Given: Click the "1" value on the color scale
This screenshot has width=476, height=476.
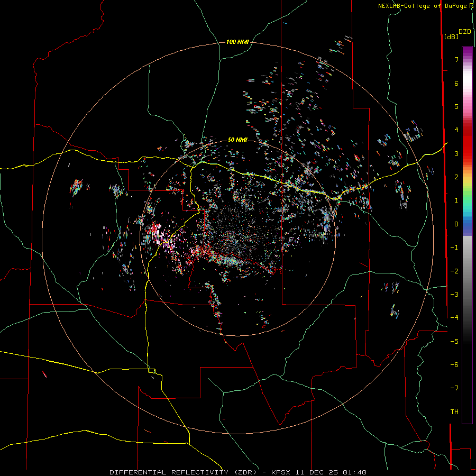Looking at the screenshot, I should coord(456,200).
